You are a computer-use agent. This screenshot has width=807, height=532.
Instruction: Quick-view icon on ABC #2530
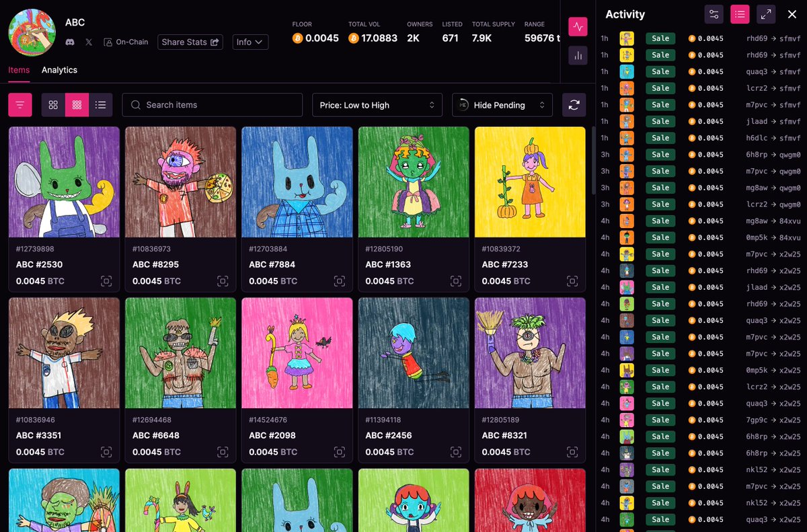point(106,281)
